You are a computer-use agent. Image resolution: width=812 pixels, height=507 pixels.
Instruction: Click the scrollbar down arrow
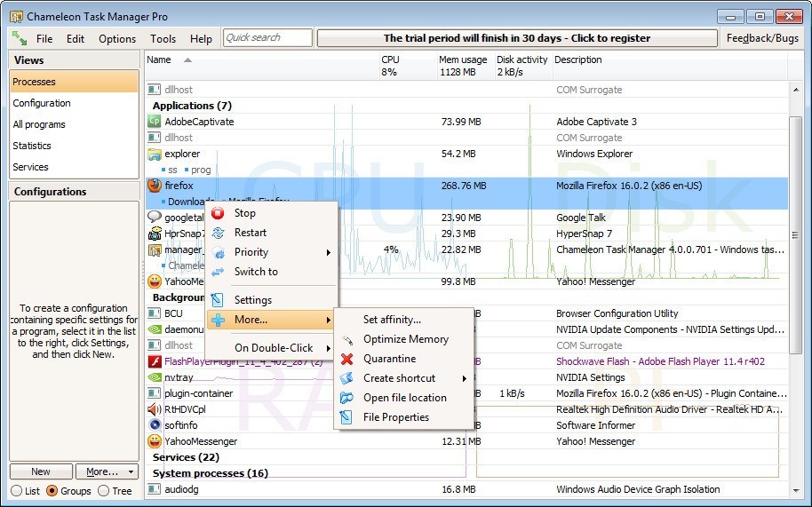click(795, 490)
